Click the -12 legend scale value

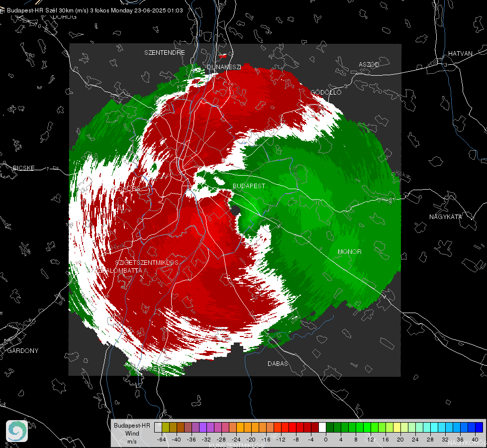[x=281, y=440]
